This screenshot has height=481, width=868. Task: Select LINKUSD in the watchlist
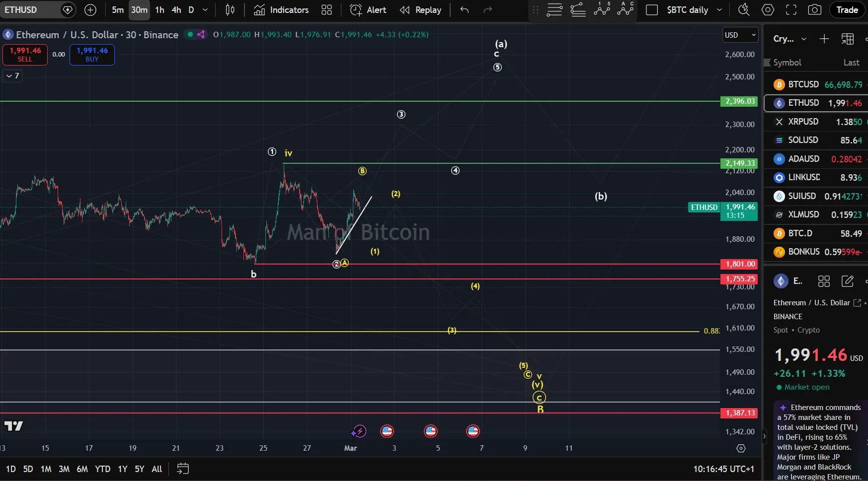[816, 177]
